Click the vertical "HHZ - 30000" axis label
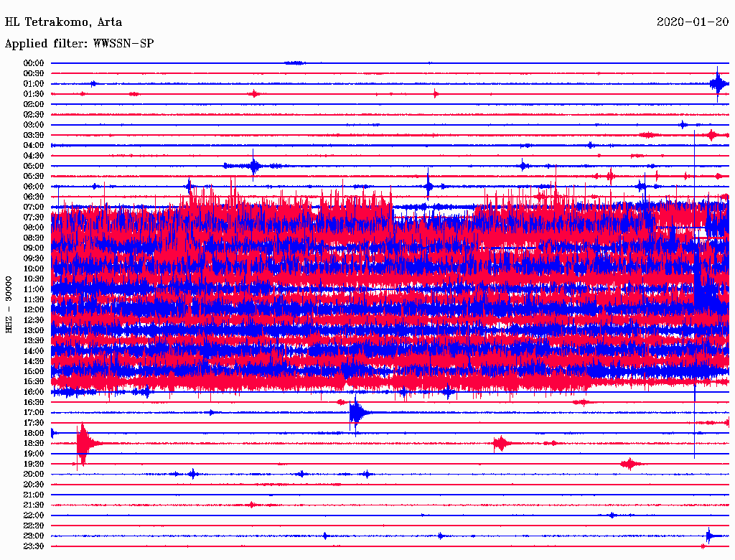735x560 pixels. pyautogui.click(x=9, y=305)
